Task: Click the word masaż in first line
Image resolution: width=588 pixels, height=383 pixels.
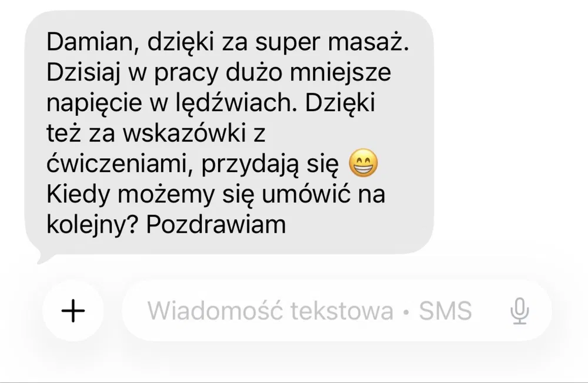Action: click(x=368, y=42)
